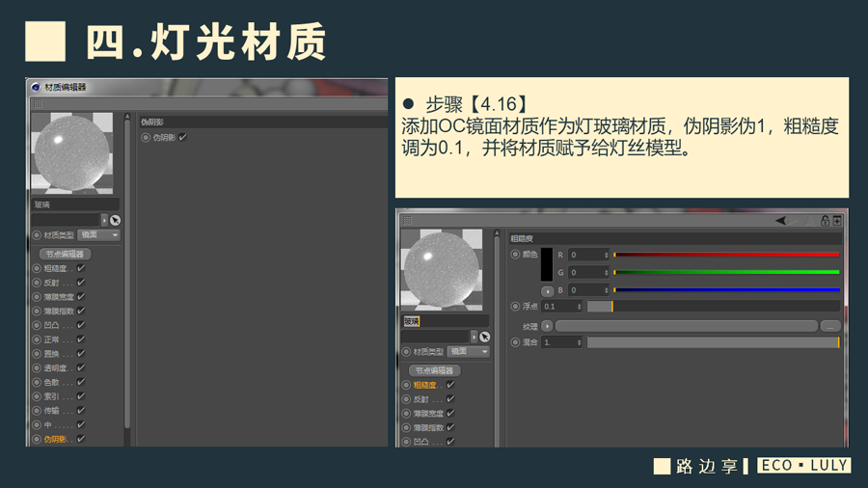The image size is (868, 488).
Task: Select 薄膜宽度 channel in right editor list
Action: 428,414
